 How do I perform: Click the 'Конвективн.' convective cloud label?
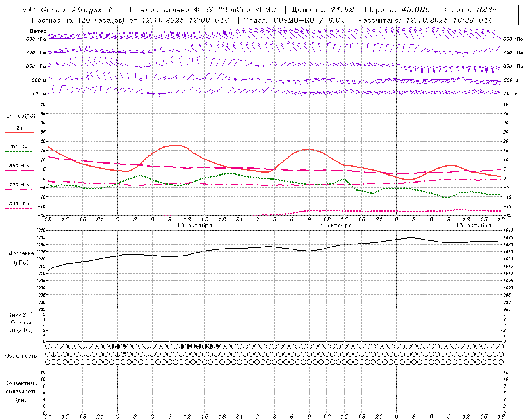21,383
